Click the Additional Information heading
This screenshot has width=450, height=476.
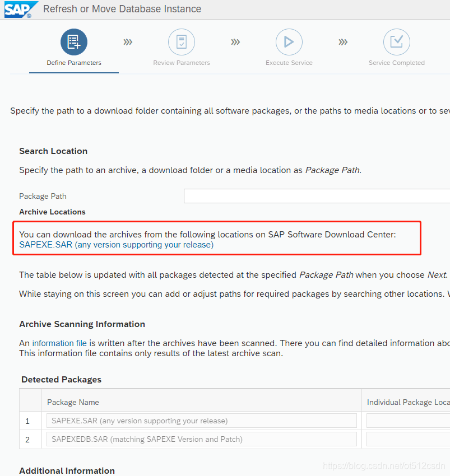pos(67,470)
